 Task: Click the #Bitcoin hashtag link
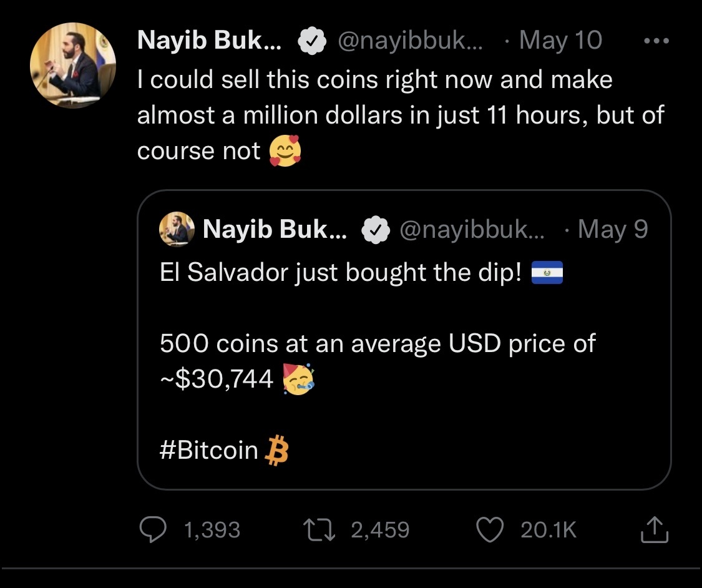tap(209, 449)
